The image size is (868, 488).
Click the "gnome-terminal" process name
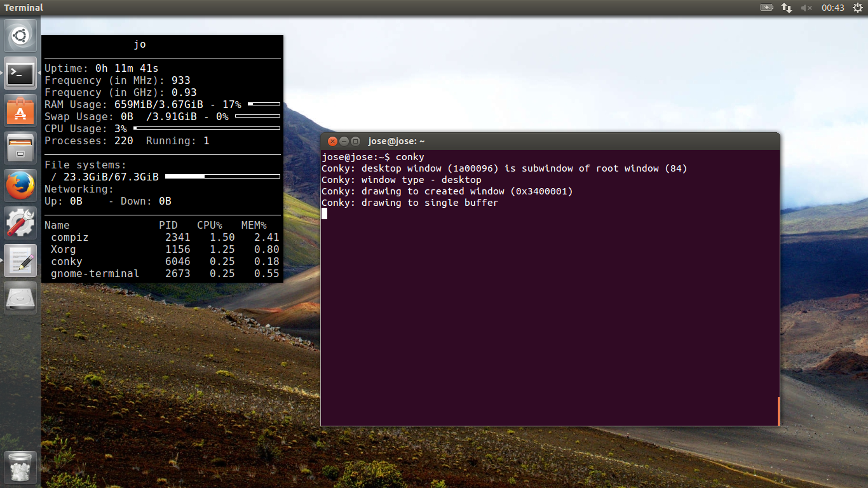click(x=95, y=273)
